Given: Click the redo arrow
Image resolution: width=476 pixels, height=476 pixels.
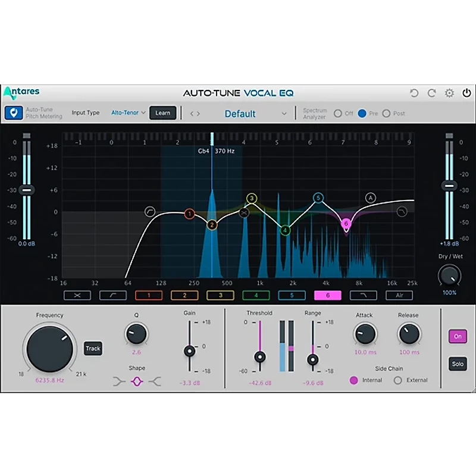Looking at the screenshot, I should [431, 92].
